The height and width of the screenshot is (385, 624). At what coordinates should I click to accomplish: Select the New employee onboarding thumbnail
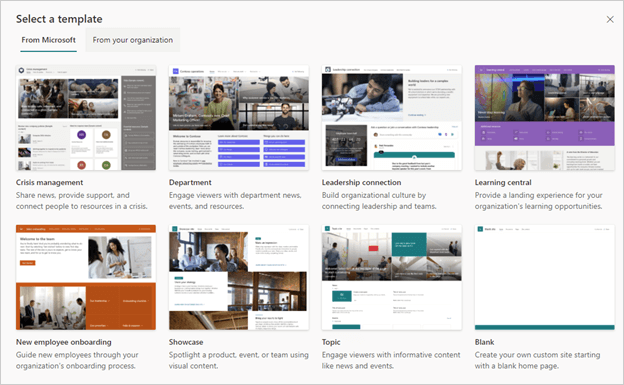[x=86, y=277]
